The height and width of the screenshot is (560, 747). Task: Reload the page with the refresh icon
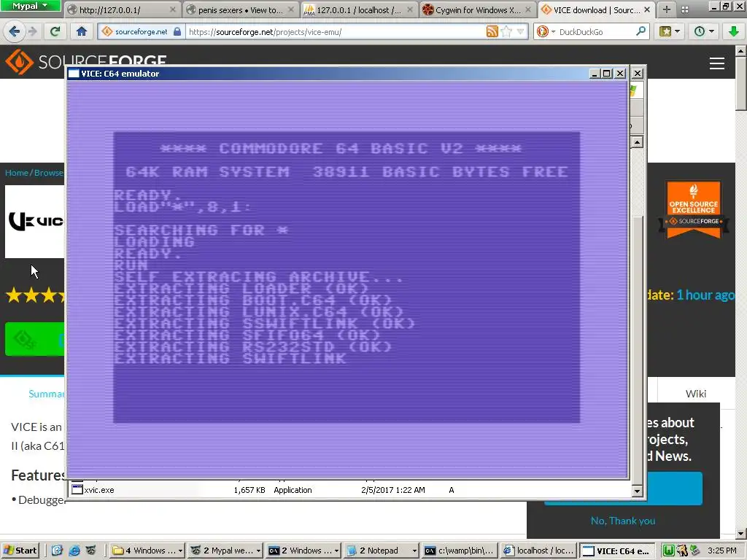55,31
